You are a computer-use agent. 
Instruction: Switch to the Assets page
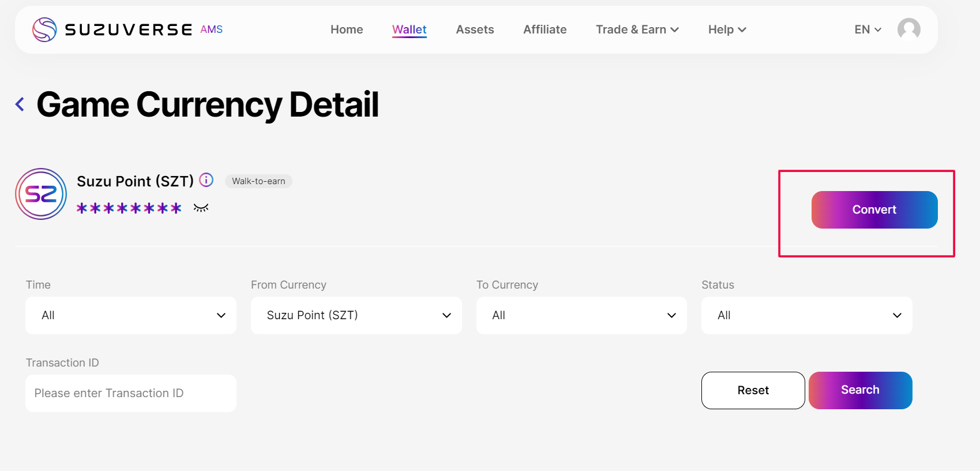click(475, 29)
